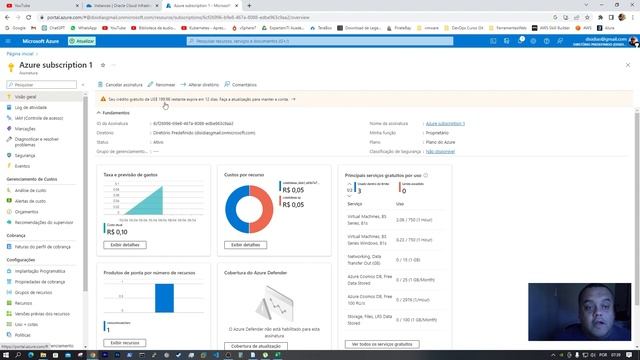The image size is (640, 360).
Task: Click the Exibir recursos button
Action: [x=125, y=343]
